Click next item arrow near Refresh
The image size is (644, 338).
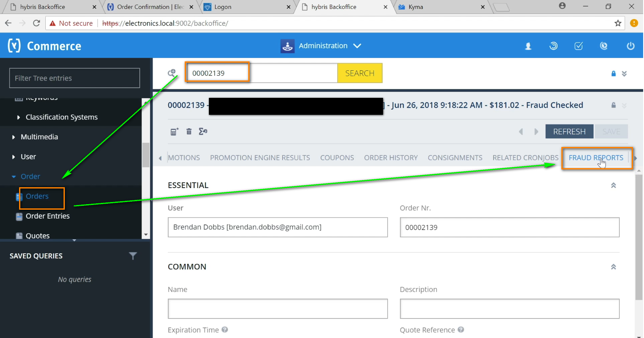(536, 132)
